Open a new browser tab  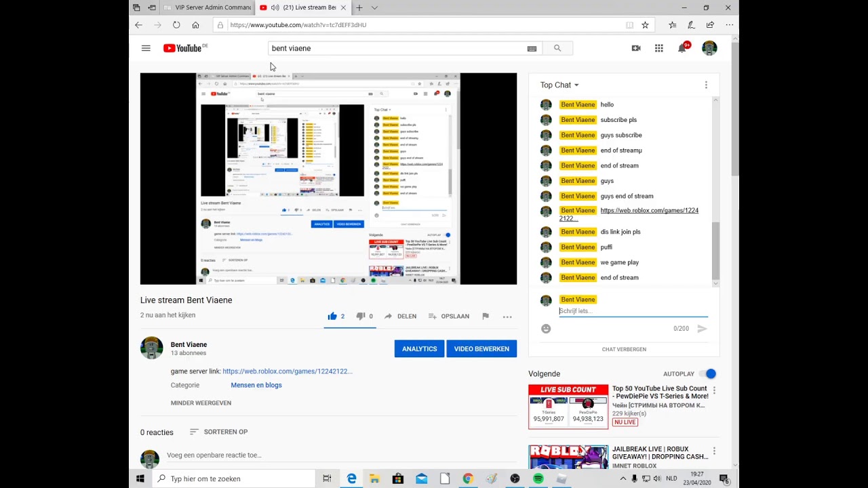pyautogui.click(x=359, y=7)
